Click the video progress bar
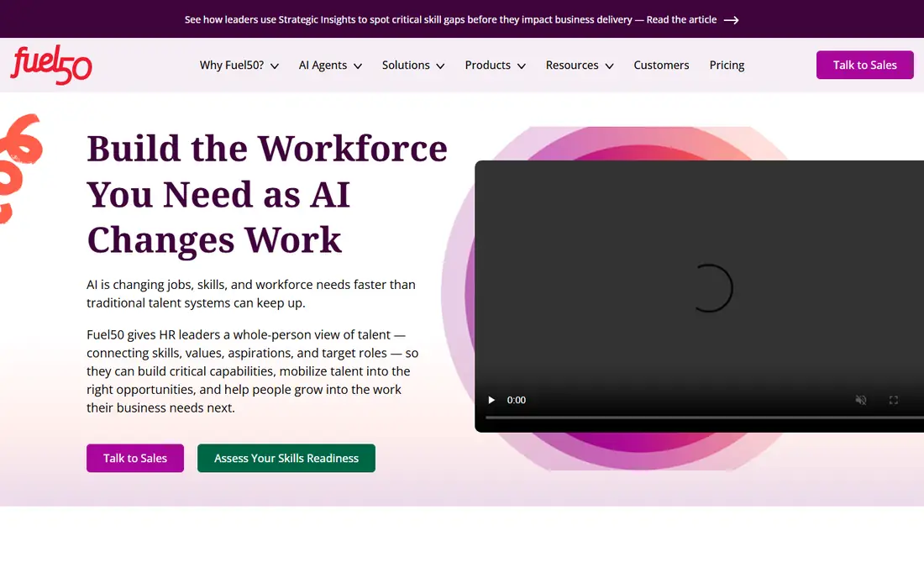The width and height of the screenshot is (924, 578). (x=704, y=418)
